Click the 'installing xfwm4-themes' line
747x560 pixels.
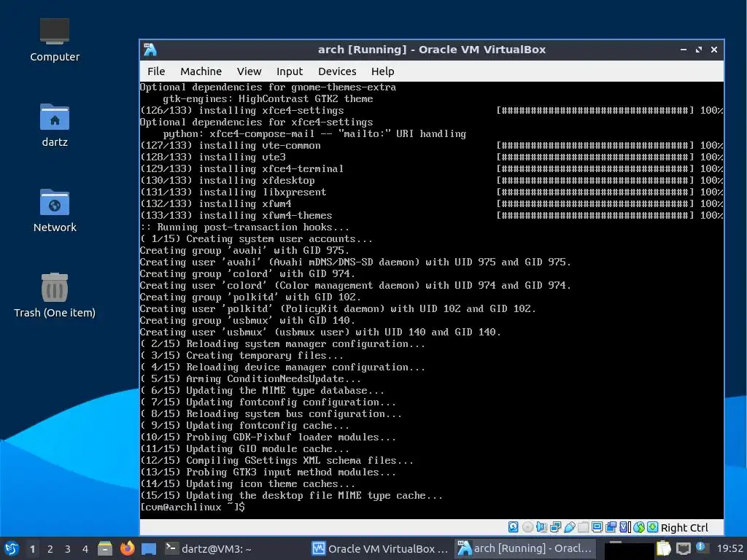point(236,215)
